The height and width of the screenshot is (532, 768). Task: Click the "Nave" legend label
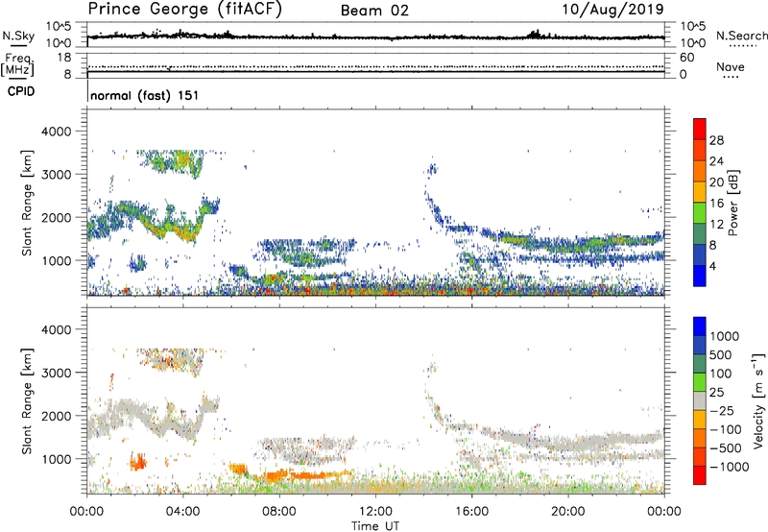coord(731,66)
